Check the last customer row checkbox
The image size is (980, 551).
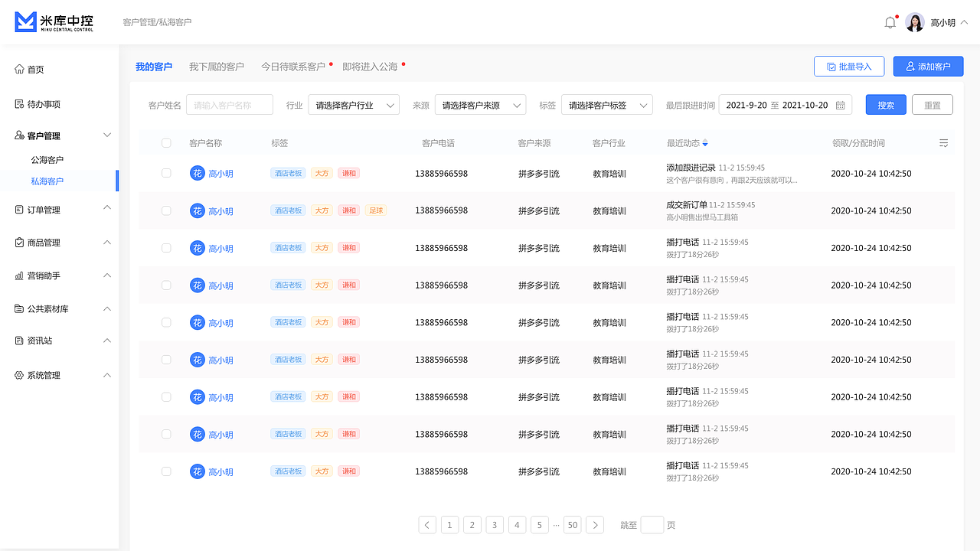166,471
